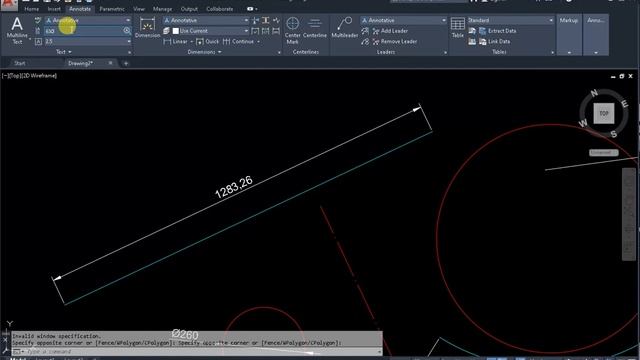Create a new drawing tab with plus
The image size is (640, 360).
pos(126,63)
